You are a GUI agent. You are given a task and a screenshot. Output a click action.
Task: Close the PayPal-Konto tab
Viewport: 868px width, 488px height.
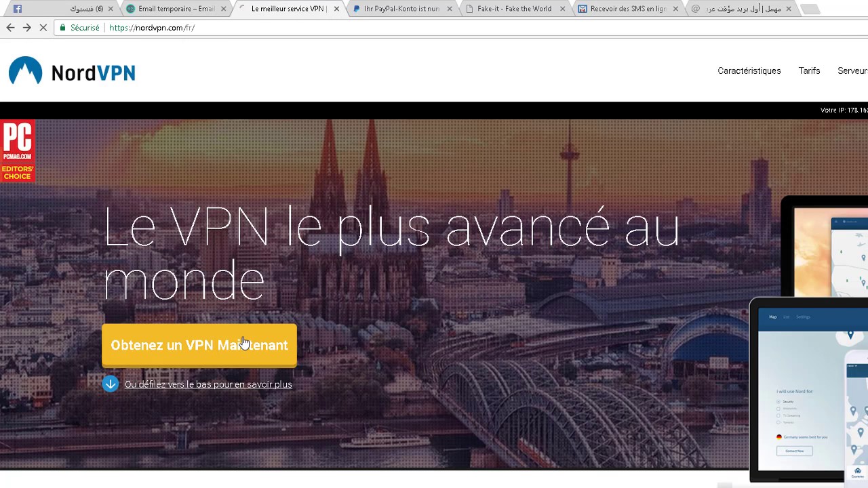(x=449, y=9)
